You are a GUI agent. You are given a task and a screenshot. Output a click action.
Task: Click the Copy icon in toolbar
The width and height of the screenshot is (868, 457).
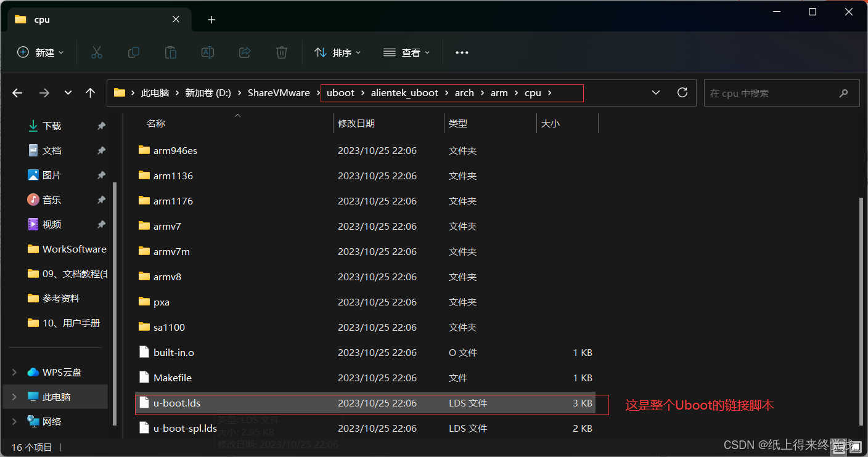tap(133, 52)
